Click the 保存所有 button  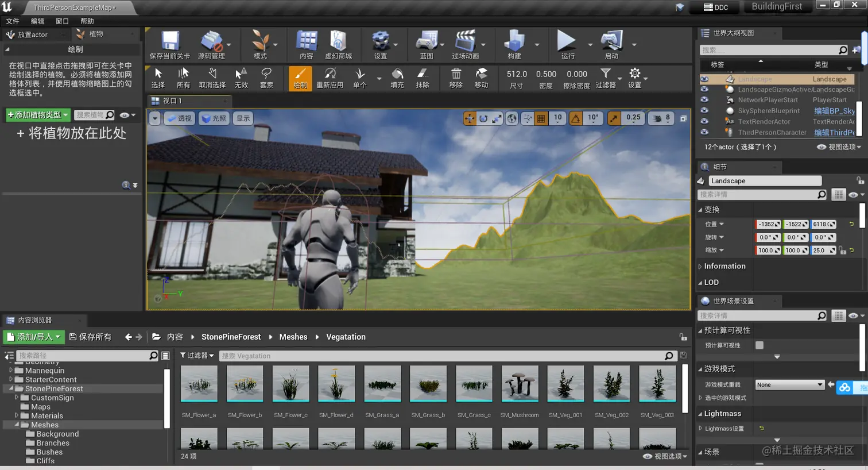point(91,337)
